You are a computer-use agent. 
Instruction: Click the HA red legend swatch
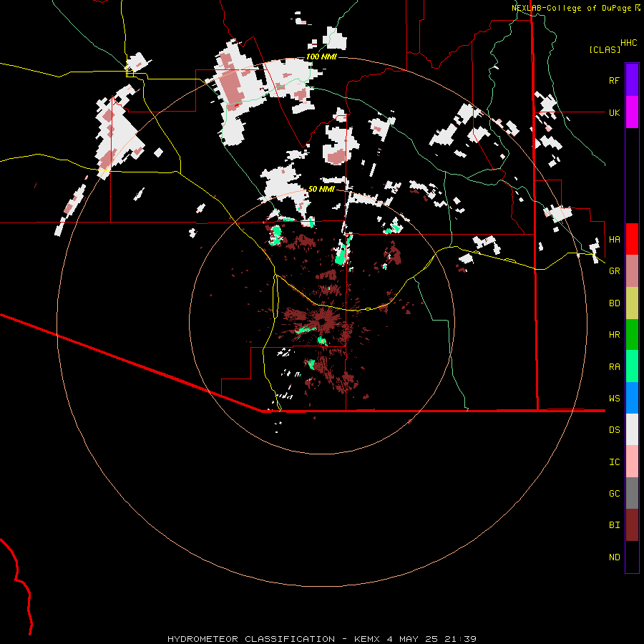click(x=632, y=239)
